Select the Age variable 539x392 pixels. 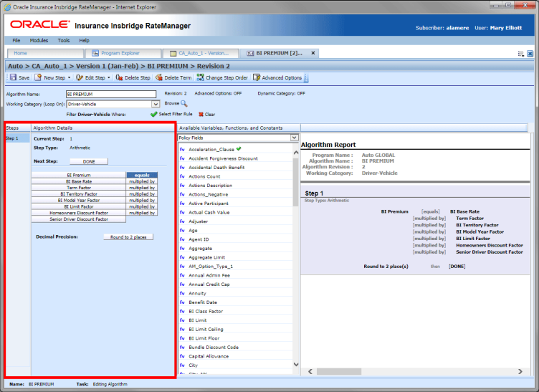click(193, 231)
